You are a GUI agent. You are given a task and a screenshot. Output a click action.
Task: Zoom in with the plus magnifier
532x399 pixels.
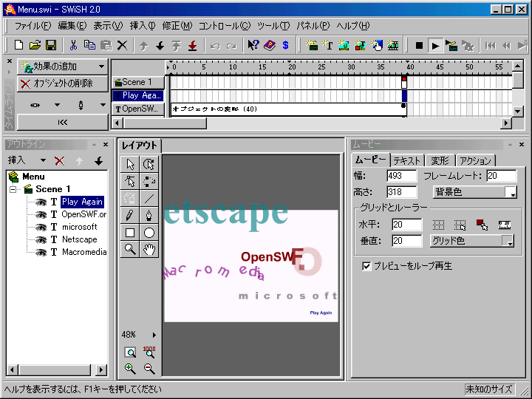pos(130,369)
